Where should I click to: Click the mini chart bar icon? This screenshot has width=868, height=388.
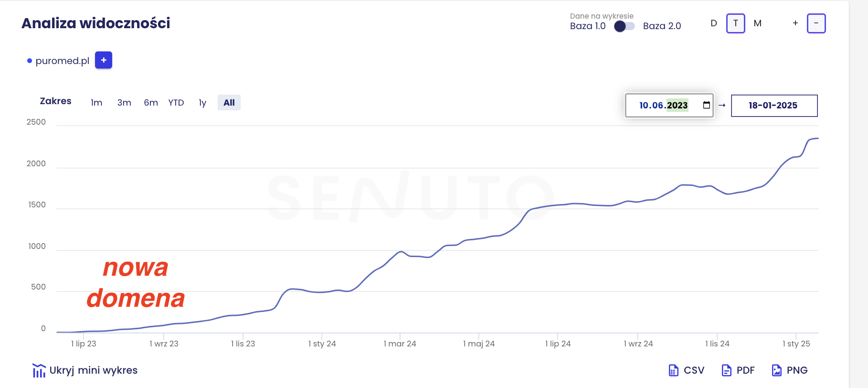click(x=39, y=370)
